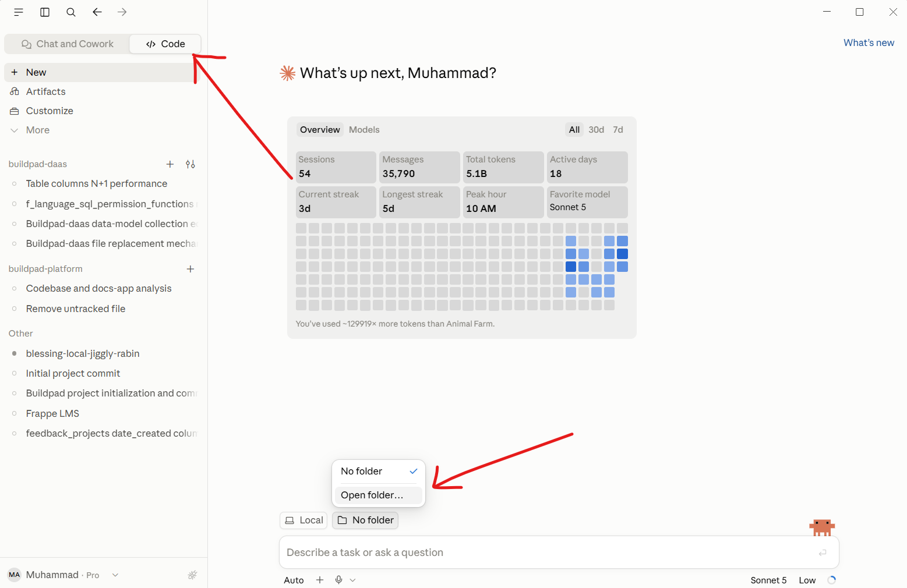Screen dimensions: 907x588
Task: Open the hamburger menu in the title bar
Action: [19, 12]
